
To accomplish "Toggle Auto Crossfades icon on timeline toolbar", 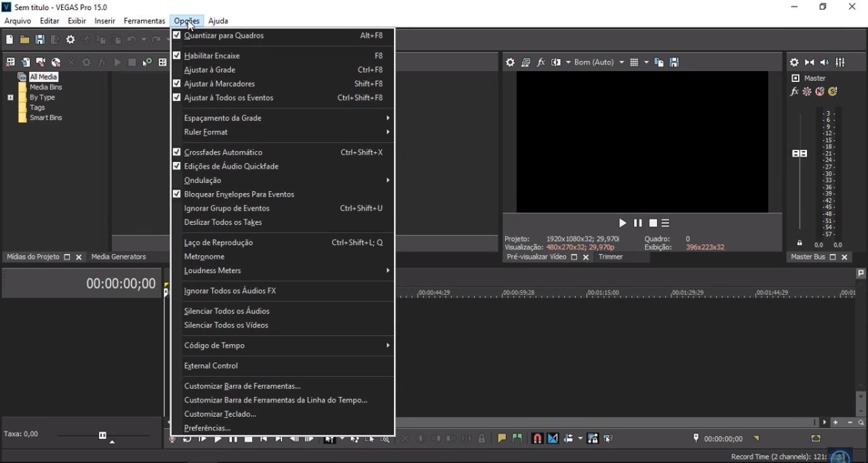I will pyautogui.click(x=552, y=438).
